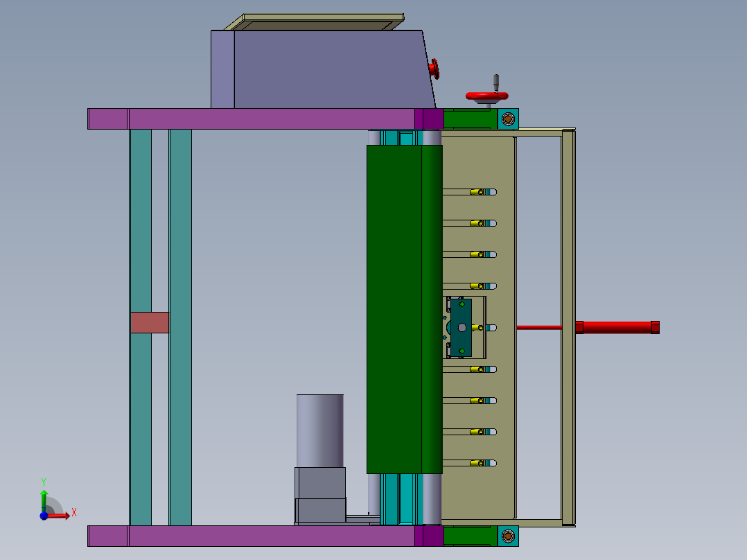Select the bottom purple horizontal beam
The height and width of the screenshot is (560, 747).
pyautogui.click(x=265, y=536)
